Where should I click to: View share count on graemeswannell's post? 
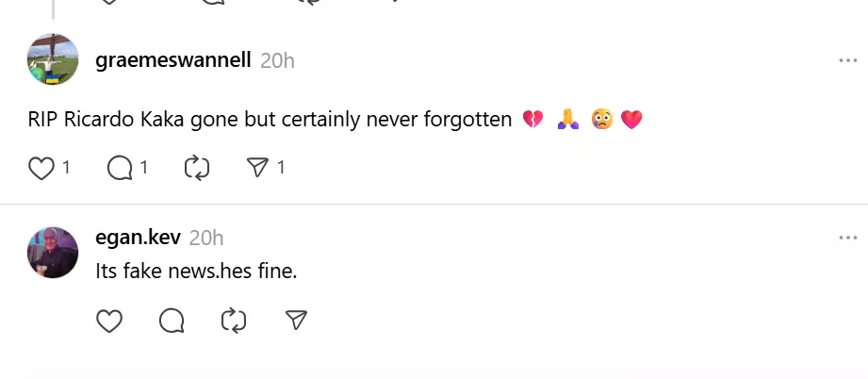click(281, 168)
